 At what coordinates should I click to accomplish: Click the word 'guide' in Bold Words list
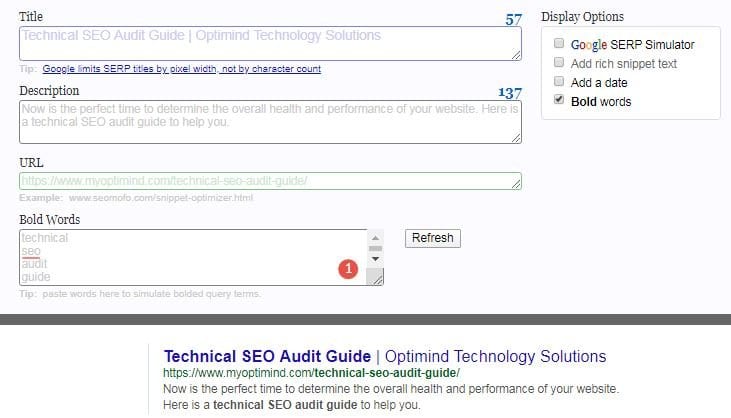[x=36, y=277]
